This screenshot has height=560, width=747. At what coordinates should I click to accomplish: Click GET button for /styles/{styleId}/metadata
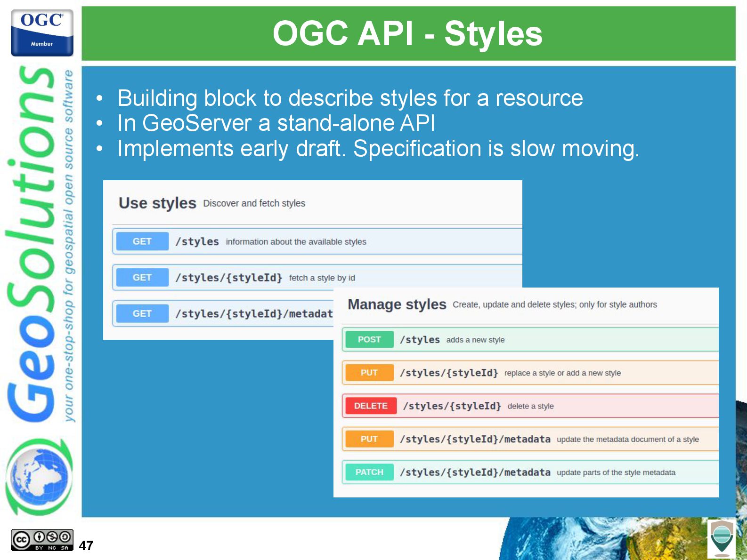(x=142, y=313)
